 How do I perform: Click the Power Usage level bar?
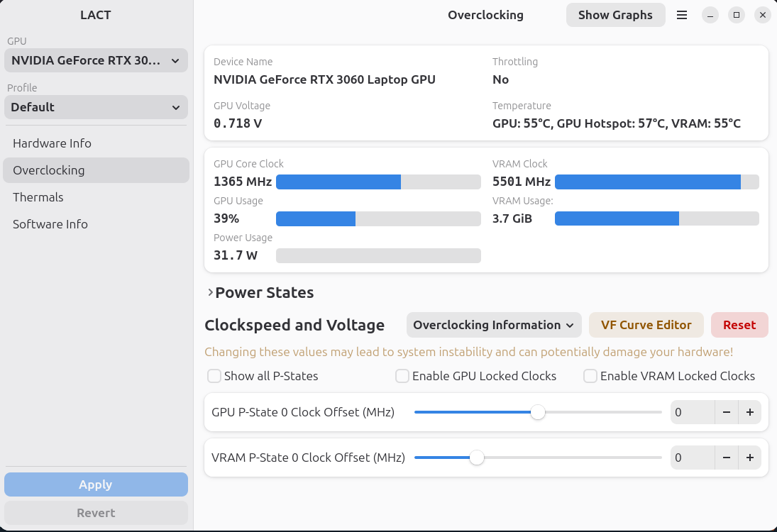point(378,255)
